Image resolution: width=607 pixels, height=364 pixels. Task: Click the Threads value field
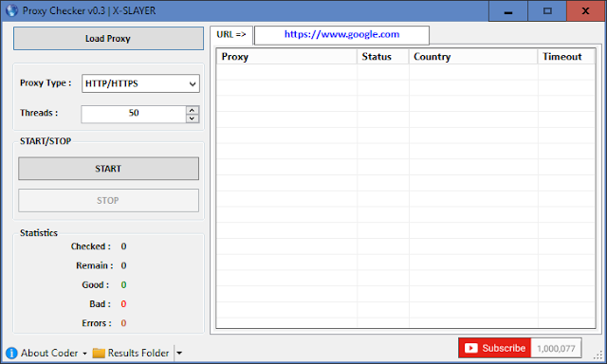(x=134, y=114)
